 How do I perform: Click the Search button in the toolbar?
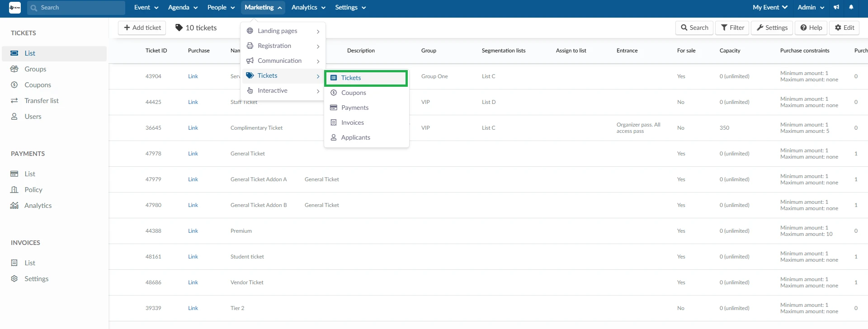pos(694,28)
